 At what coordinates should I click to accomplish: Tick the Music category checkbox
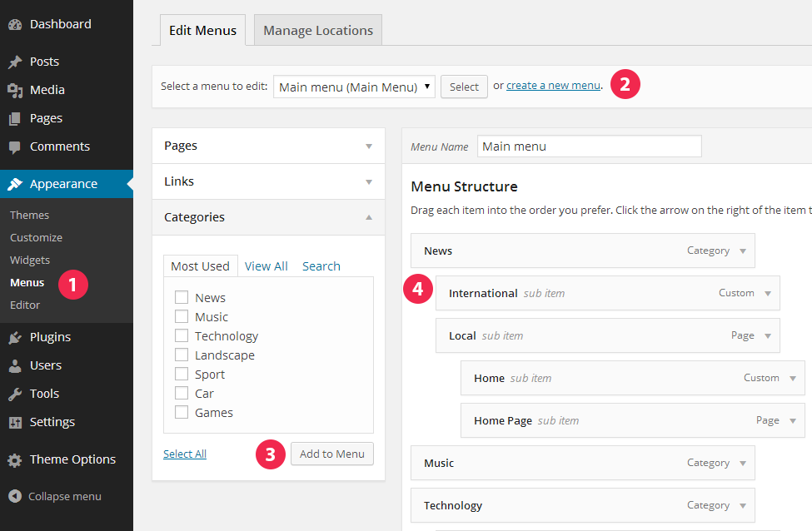[182, 317]
